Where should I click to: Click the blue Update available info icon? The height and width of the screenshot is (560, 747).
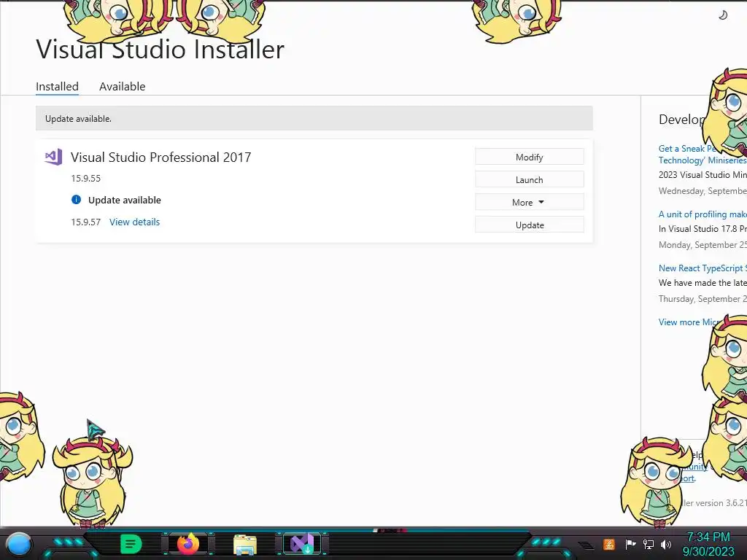coord(76,200)
